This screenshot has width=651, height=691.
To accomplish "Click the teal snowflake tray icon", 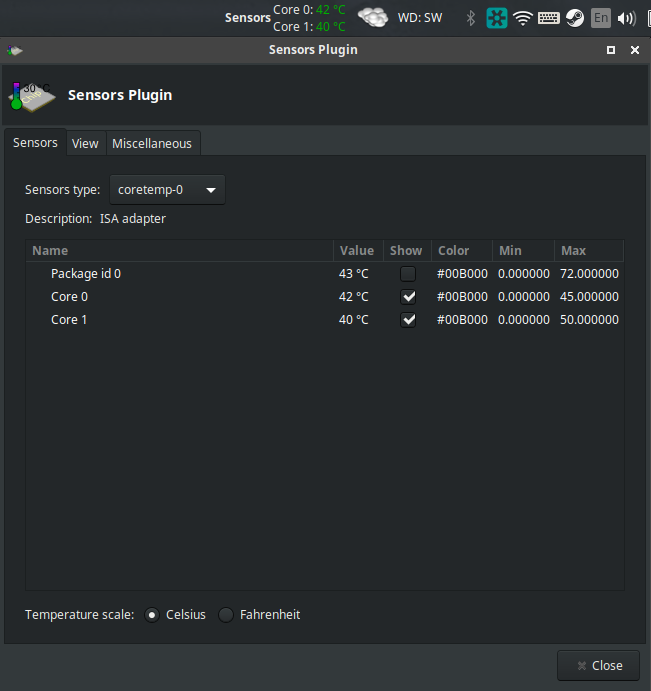I will click(497, 18).
